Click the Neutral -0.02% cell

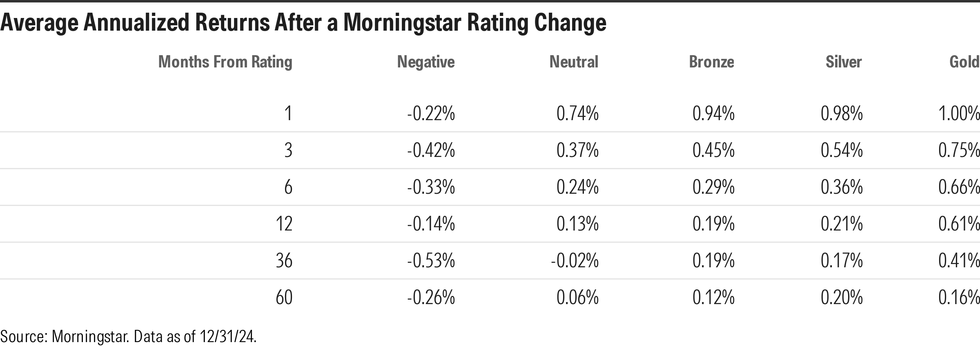click(575, 261)
